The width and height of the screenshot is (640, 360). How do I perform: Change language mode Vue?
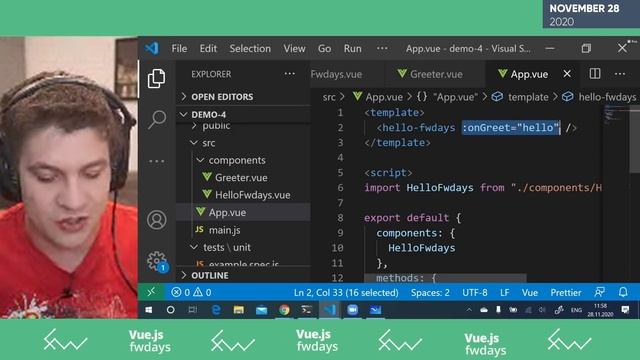point(529,293)
